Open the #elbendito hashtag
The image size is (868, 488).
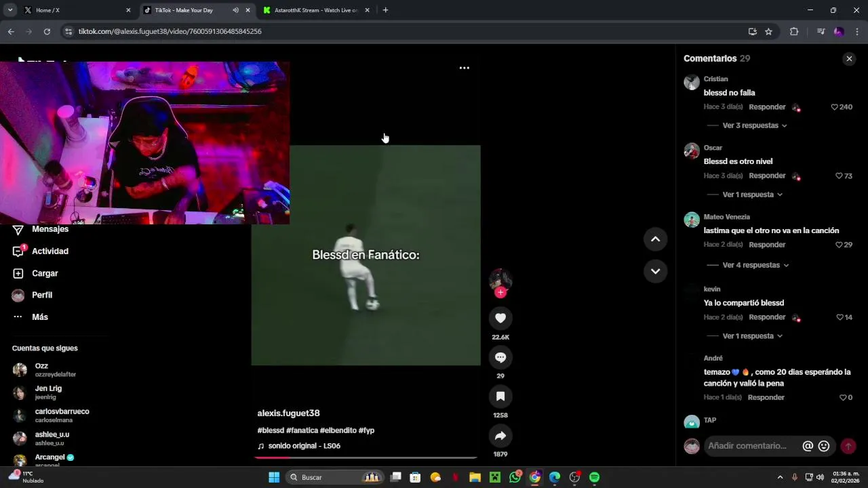pos(338,430)
